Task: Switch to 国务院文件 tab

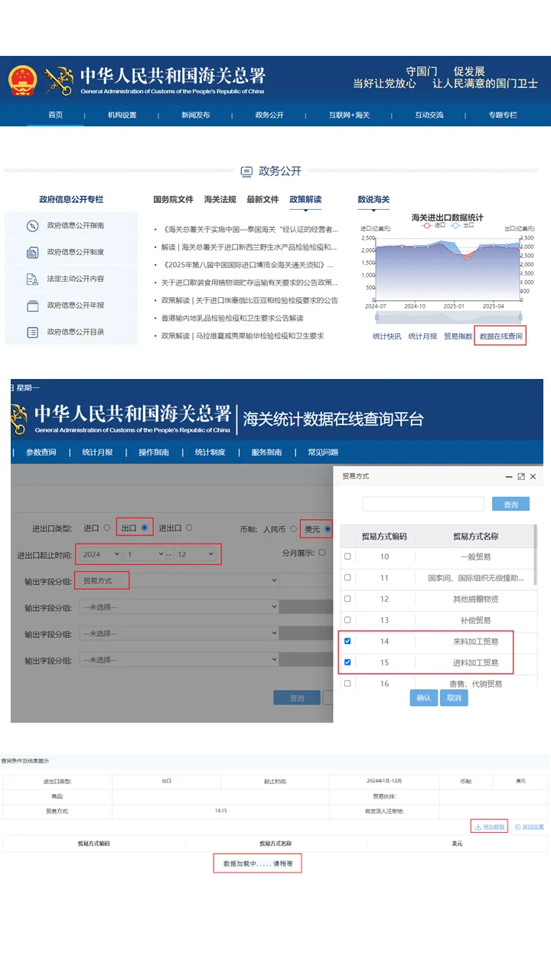Action: point(173,199)
